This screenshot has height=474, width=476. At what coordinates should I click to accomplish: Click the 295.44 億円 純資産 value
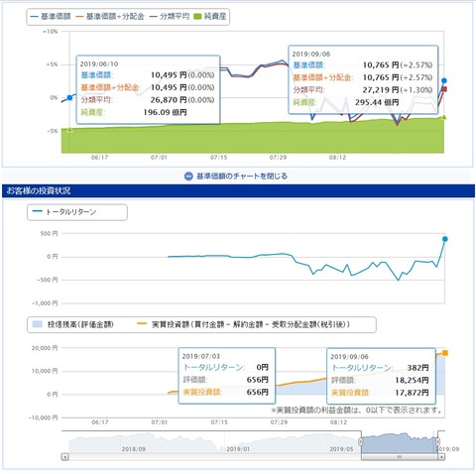377,102
